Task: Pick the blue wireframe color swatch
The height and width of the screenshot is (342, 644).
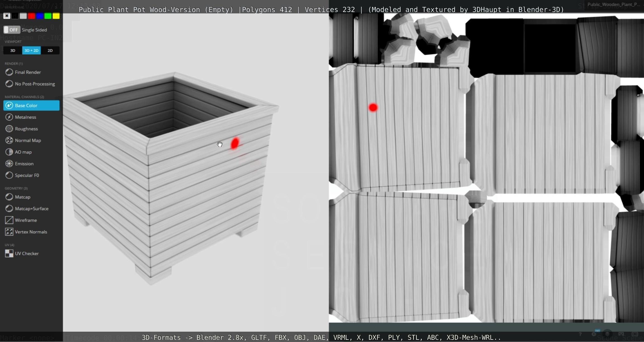Action: (40, 16)
